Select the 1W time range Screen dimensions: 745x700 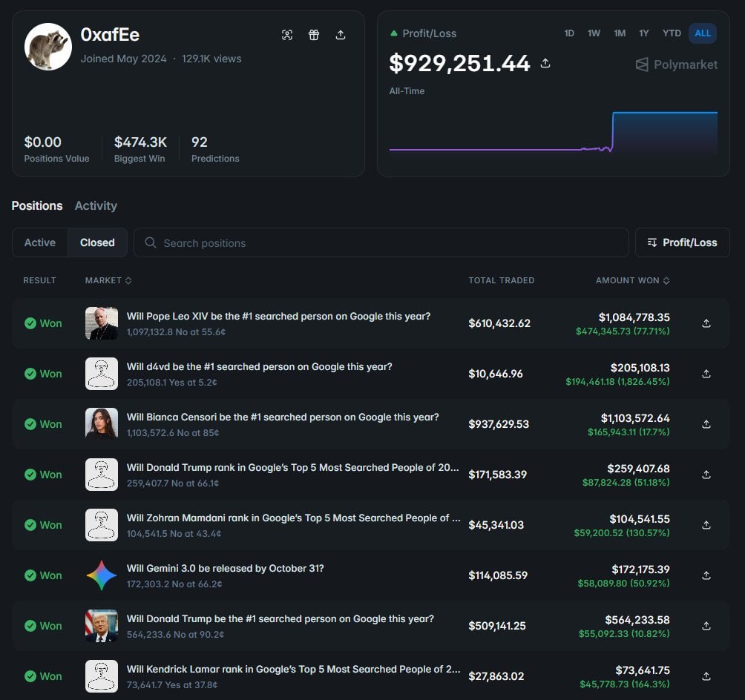coord(594,33)
